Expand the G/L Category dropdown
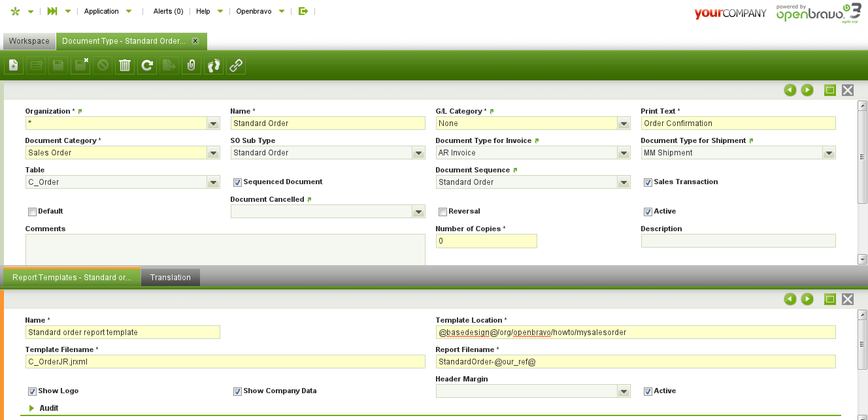Screen dimensions: 868x420 pyautogui.click(x=624, y=123)
